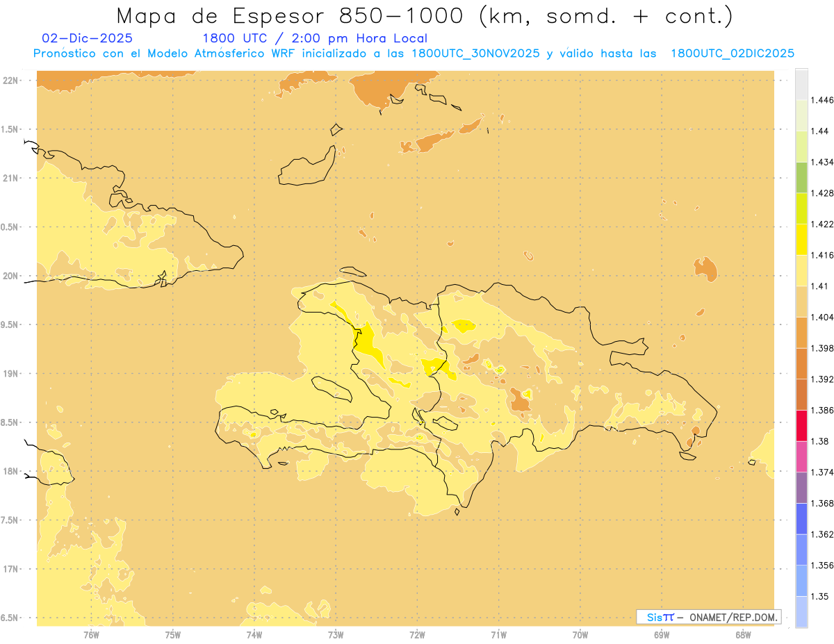Click the 71W longitude axis label
The height and width of the screenshot is (644, 834).
click(x=498, y=634)
